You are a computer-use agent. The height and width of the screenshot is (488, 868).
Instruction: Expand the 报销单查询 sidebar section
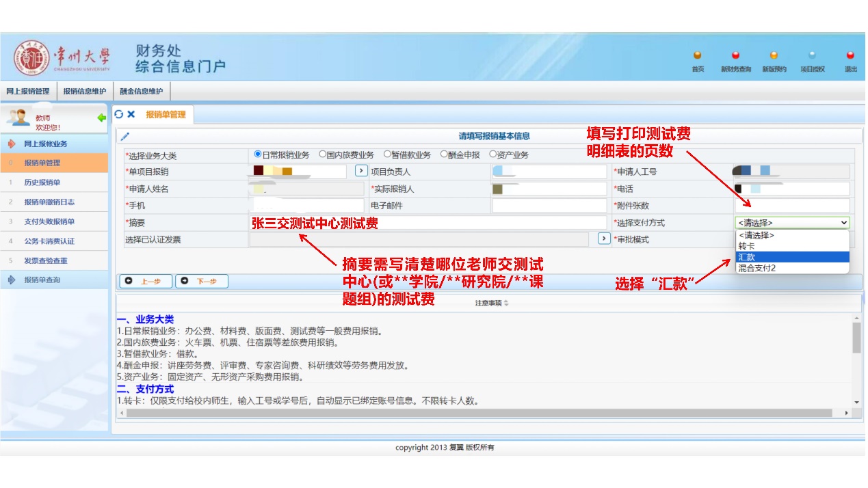click(x=54, y=280)
